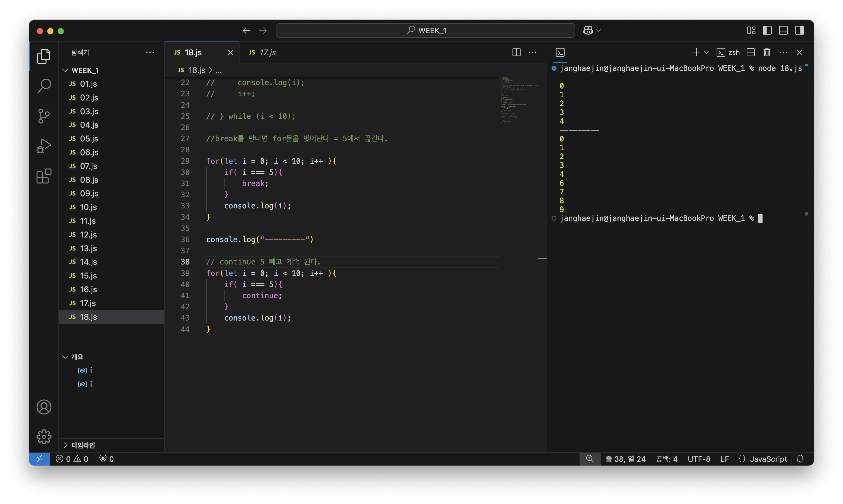This screenshot has height=504, width=843.
Task: Open the Source Control view
Action: [44, 116]
